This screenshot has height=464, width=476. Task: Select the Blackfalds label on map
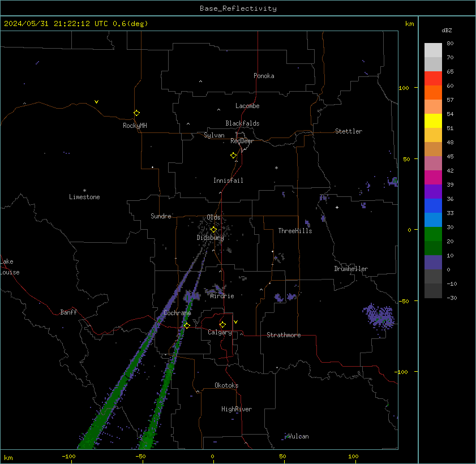[x=242, y=123]
